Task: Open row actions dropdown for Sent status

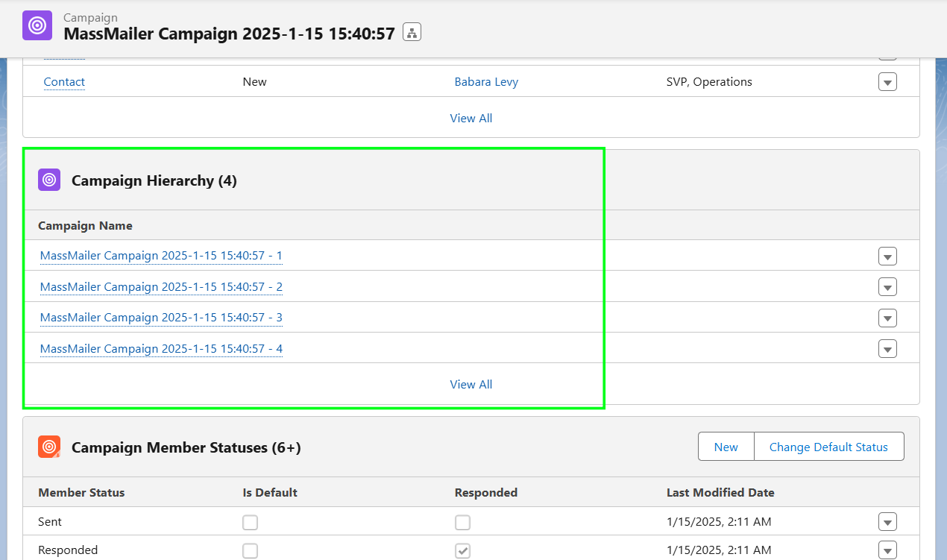Action: pyautogui.click(x=887, y=522)
